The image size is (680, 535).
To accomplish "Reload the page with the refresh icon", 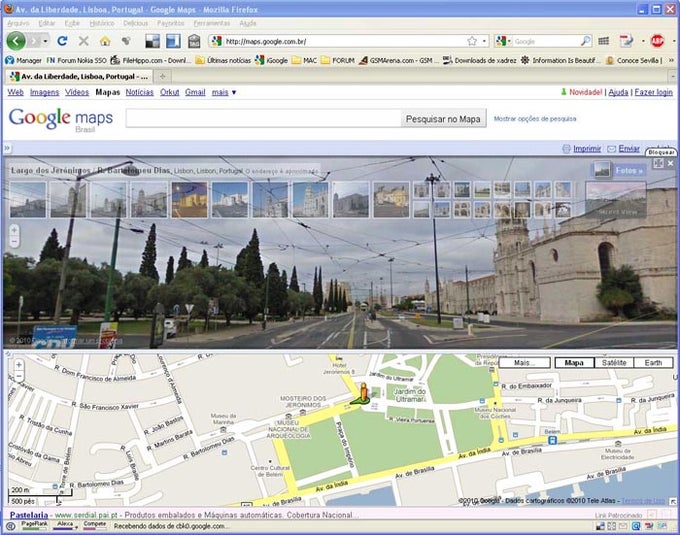I will (62, 41).
